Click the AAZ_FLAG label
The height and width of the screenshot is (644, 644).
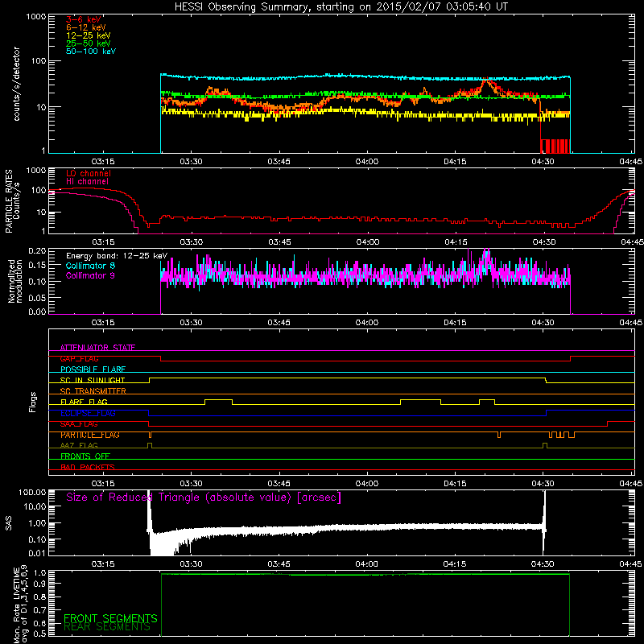click(x=79, y=446)
